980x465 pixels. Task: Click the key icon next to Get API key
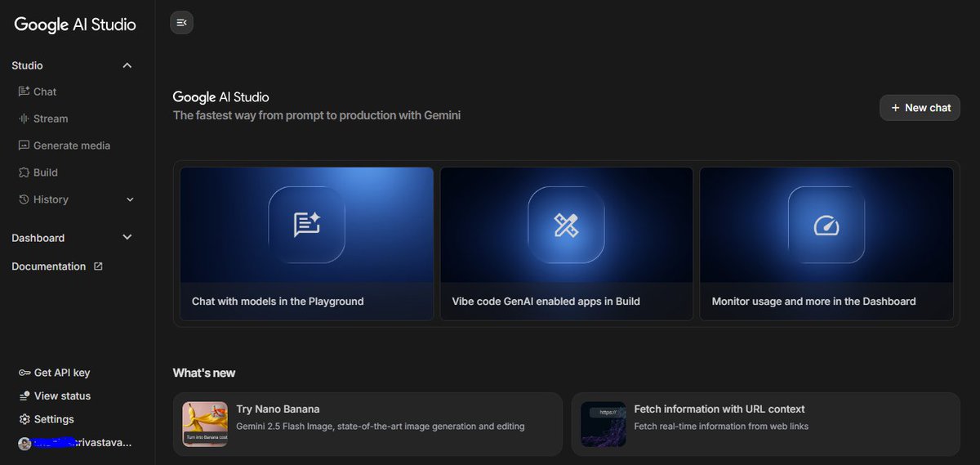24,373
